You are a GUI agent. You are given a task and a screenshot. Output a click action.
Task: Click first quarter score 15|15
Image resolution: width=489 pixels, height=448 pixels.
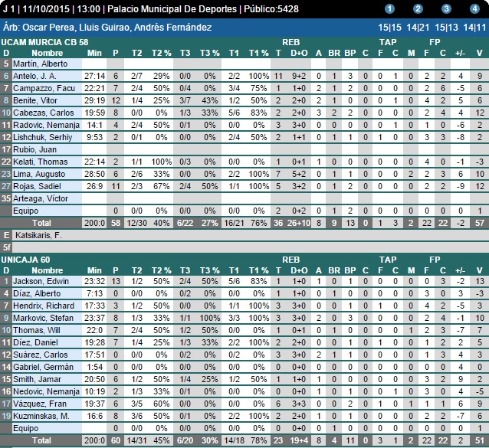pos(389,27)
